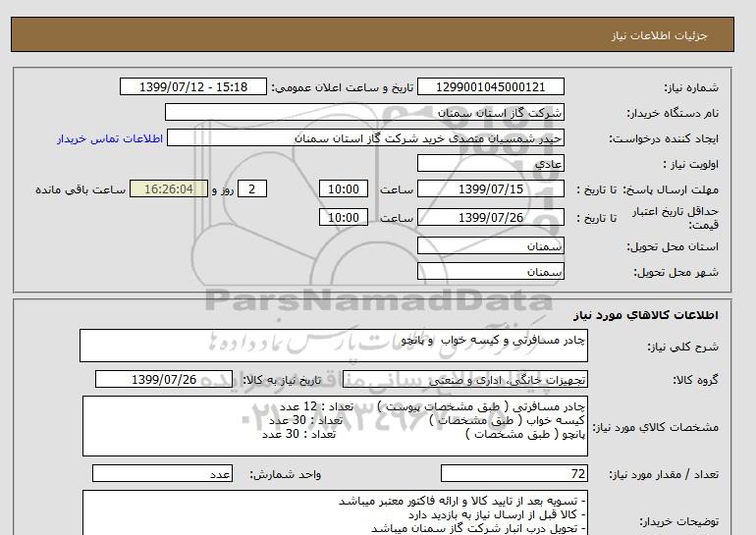Screen dimensions: 756x535
Task: Click the announcement date field 1399/07/12 - 15:18
Action: [x=192, y=86]
